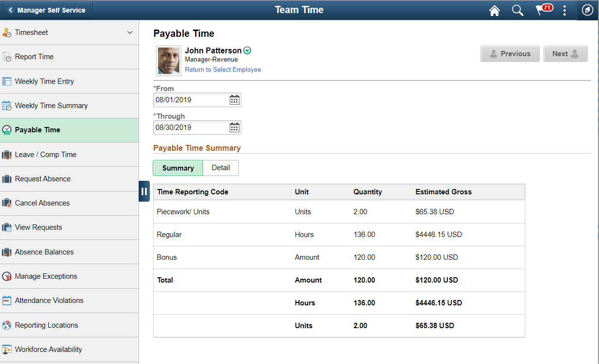
Task: Click John Patterson's related actions arrow
Action: point(247,50)
